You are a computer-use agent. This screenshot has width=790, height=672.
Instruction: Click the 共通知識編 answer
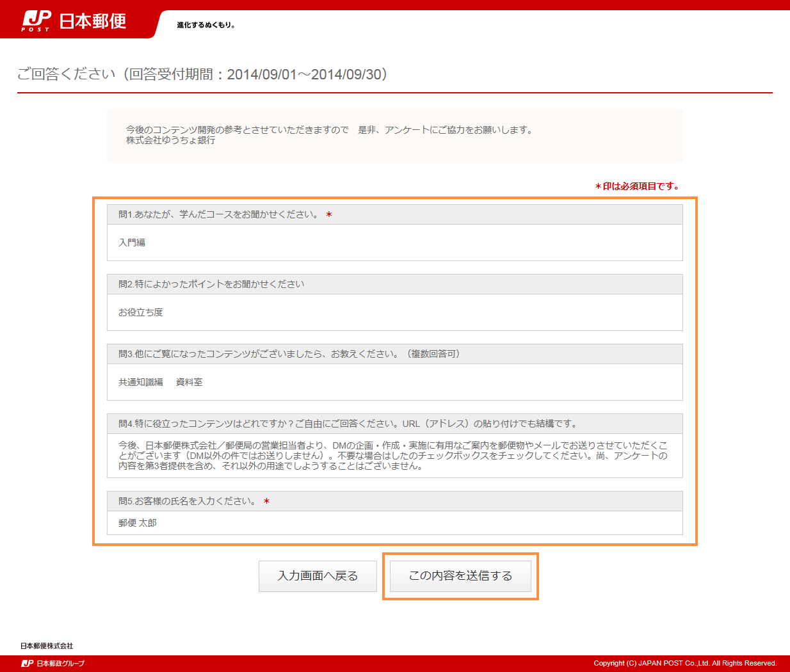point(141,382)
